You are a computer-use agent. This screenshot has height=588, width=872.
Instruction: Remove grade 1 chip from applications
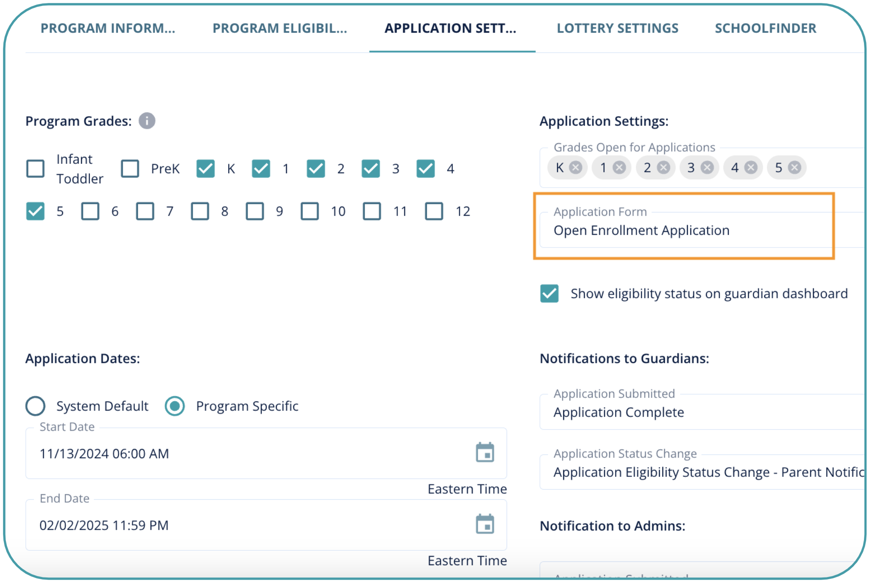tap(619, 168)
